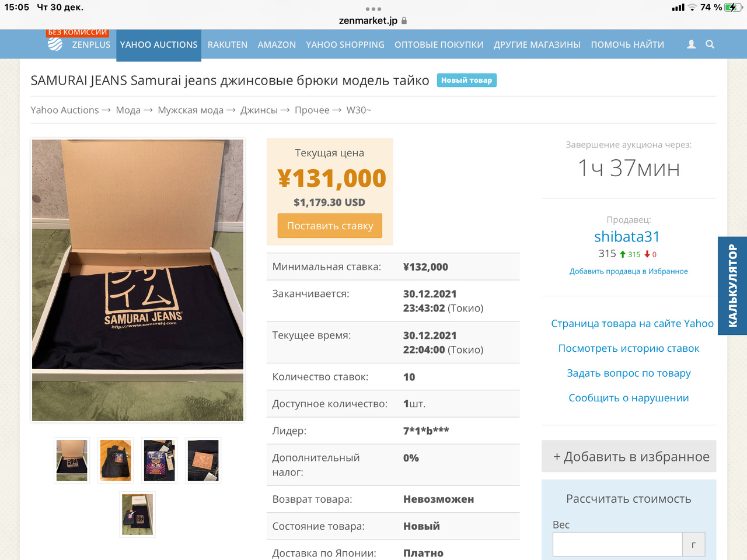
Task: Click the search magnifier icon
Action: point(710,44)
